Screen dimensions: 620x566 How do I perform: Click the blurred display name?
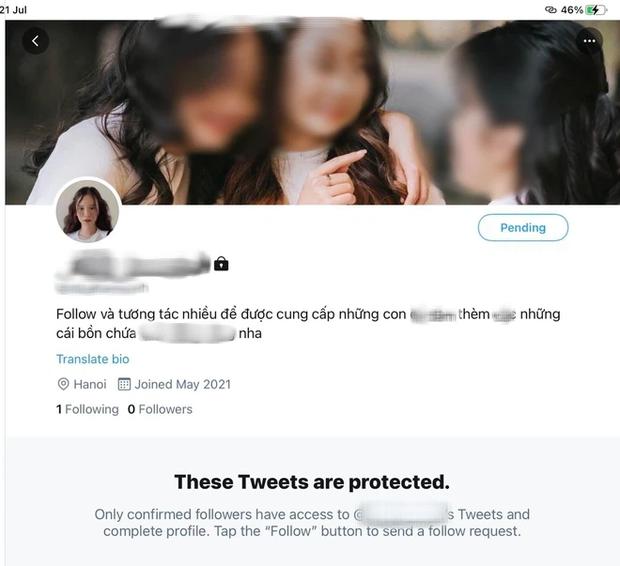coord(134,264)
